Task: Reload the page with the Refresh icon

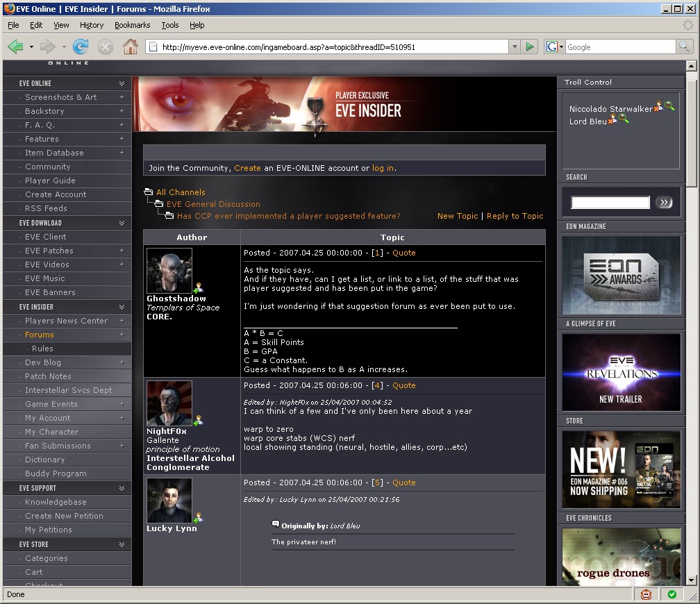Action: [x=81, y=47]
